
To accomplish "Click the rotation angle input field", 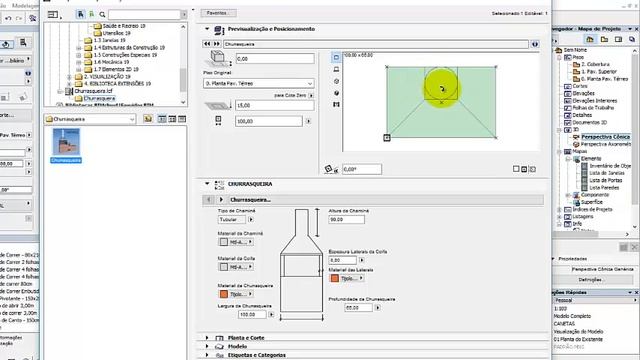I will point(362,169).
